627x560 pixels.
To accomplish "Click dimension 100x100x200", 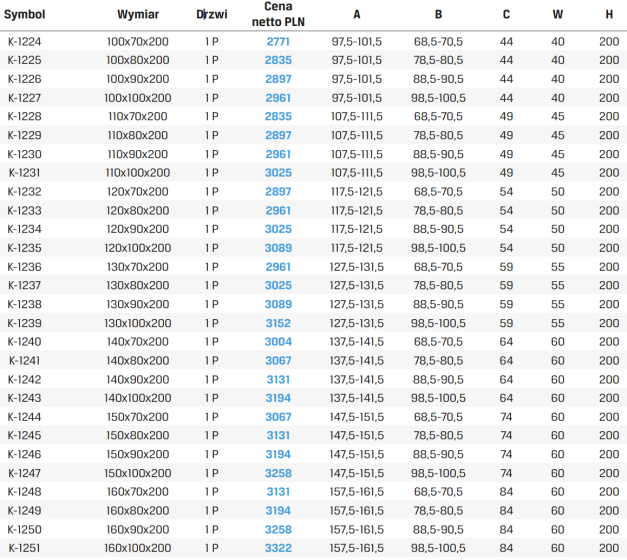I will 138,98.
